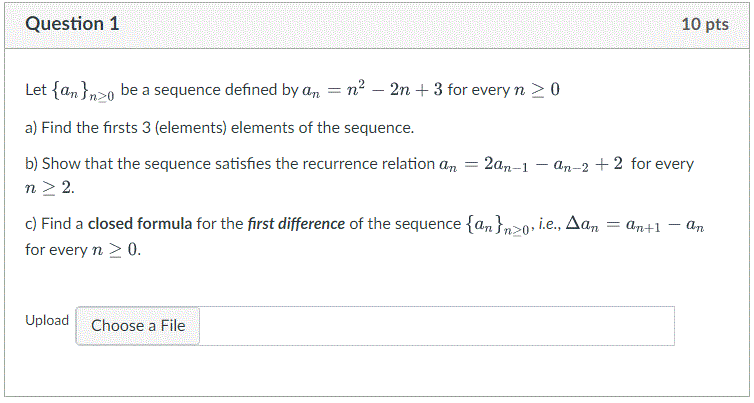Screen dimensions: 754x403
Task: Click the '(elements)' parenthetical word in part a
Action: [190, 128]
